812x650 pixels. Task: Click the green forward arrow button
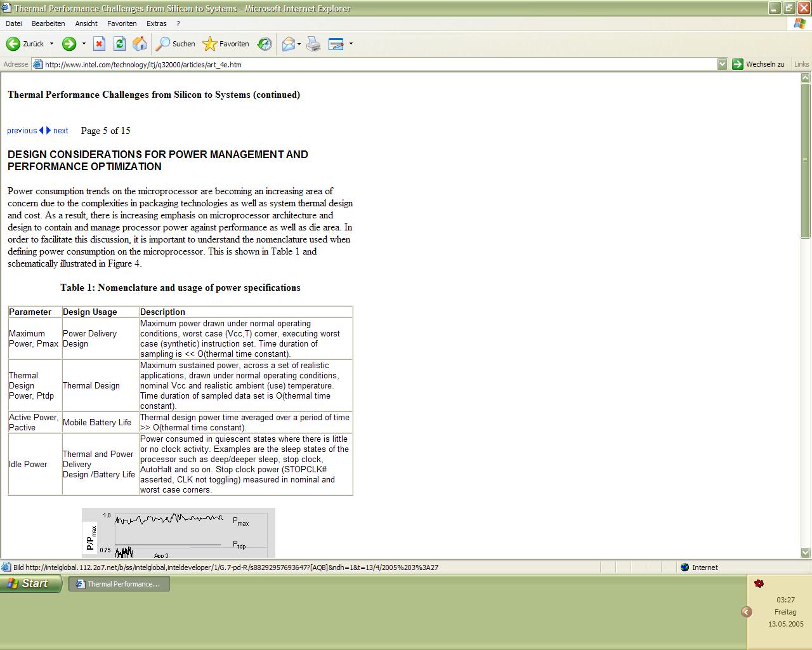tap(69, 44)
